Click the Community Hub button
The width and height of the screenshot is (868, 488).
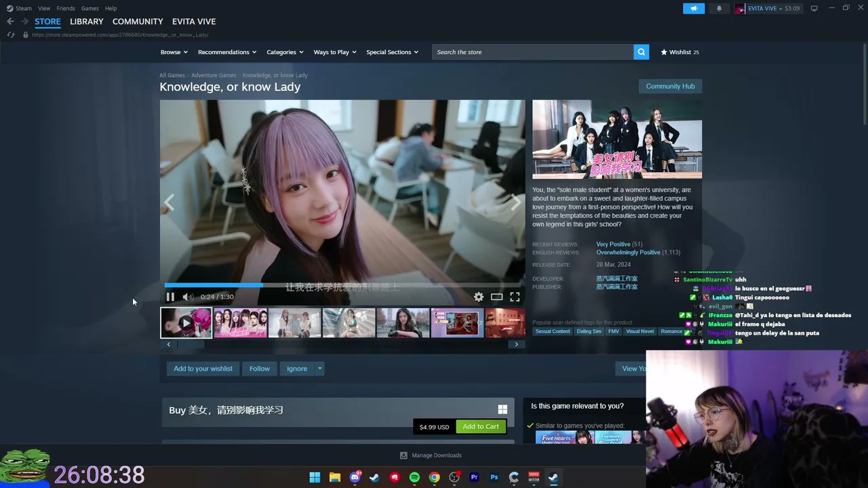coord(670,86)
